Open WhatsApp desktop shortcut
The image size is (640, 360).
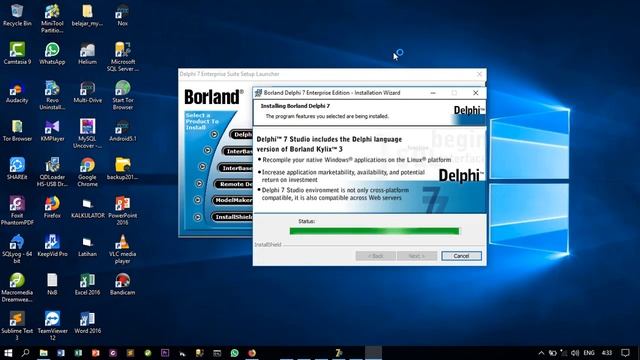pos(52,53)
